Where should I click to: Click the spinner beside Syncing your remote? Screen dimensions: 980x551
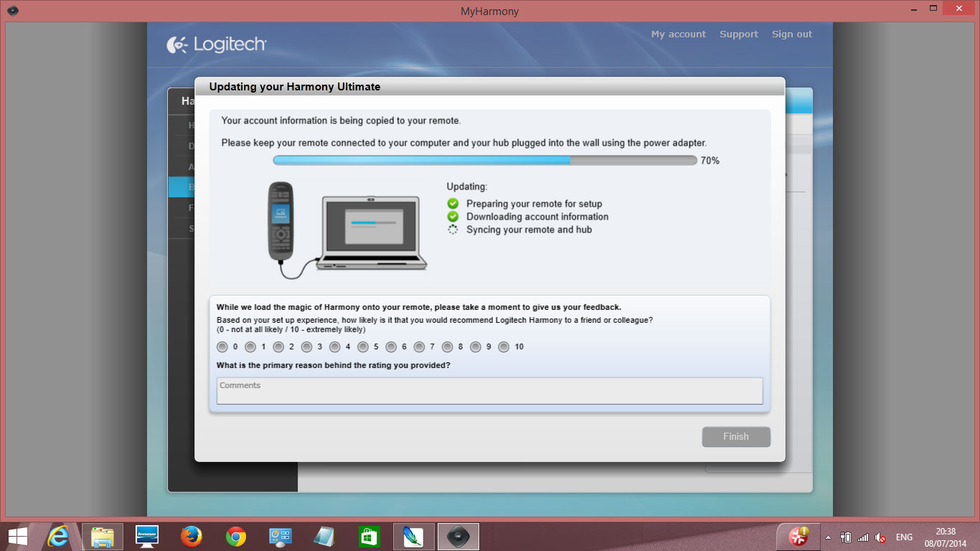(x=453, y=230)
